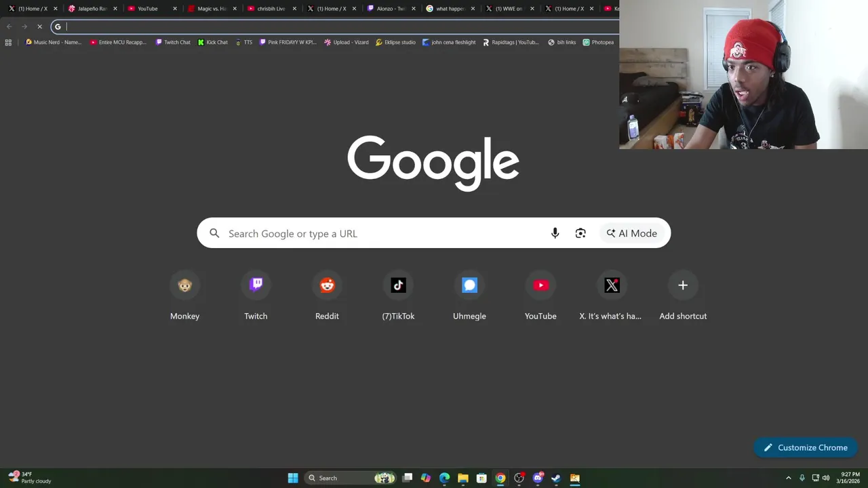This screenshot has height=488, width=868.
Task: Open Discord from taskbar
Action: 538,478
